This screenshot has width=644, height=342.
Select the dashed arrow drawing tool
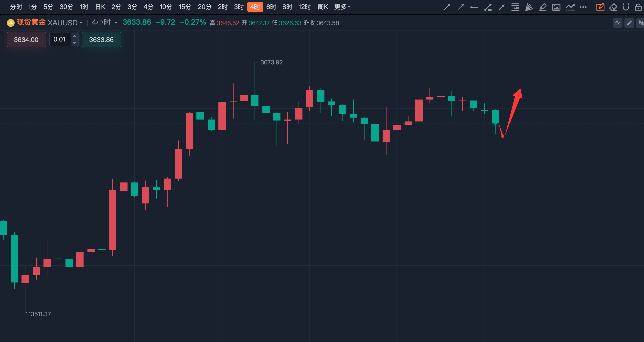pos(461,7)
